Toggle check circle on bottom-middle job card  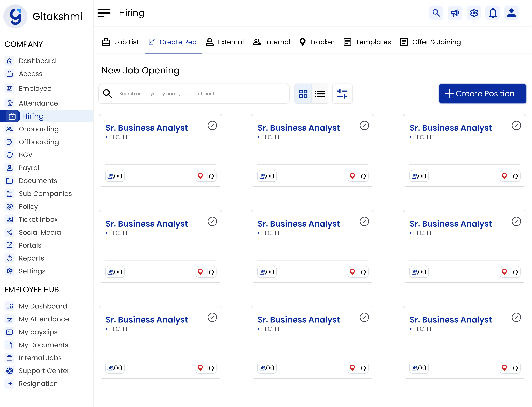point(364,317)
